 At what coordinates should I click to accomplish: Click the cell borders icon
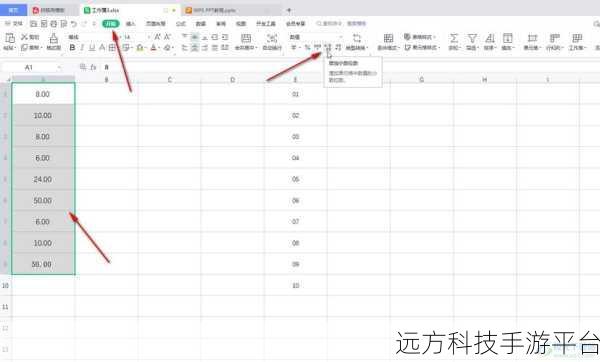[112, 47]
